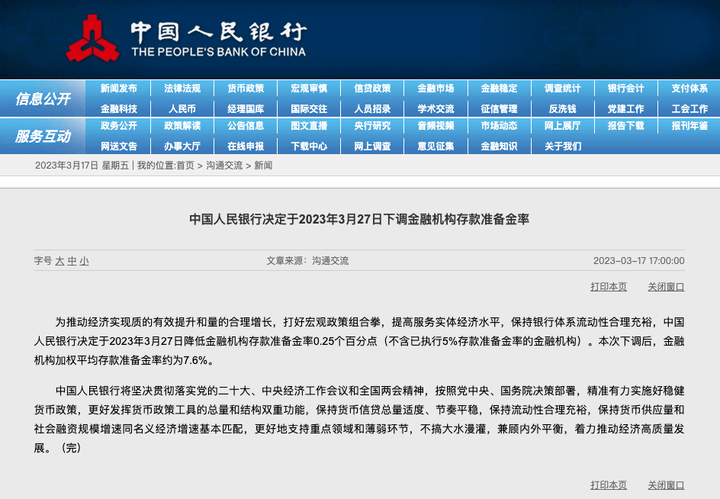Go to 办事大厅
720x499 pixels.
pyautogui.click(x=182, y=146)
